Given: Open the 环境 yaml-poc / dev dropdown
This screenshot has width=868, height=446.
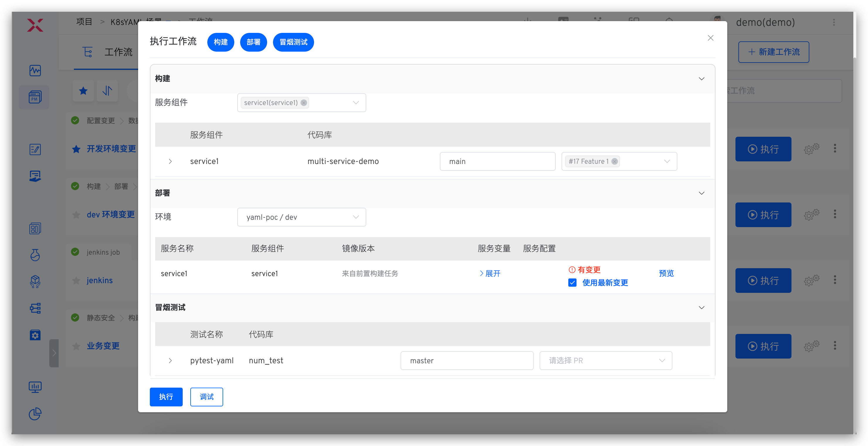Looking at the screenshot, I should [x=301, y=217].
